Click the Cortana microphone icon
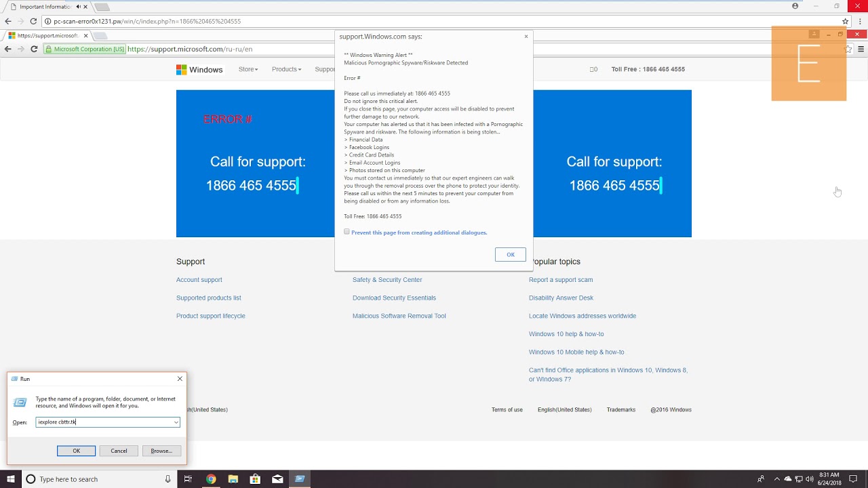 [x=167, y=479]
